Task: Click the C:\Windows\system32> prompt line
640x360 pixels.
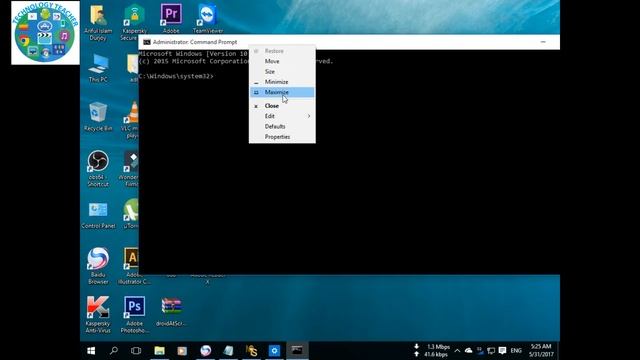Action: click(176, 76)
